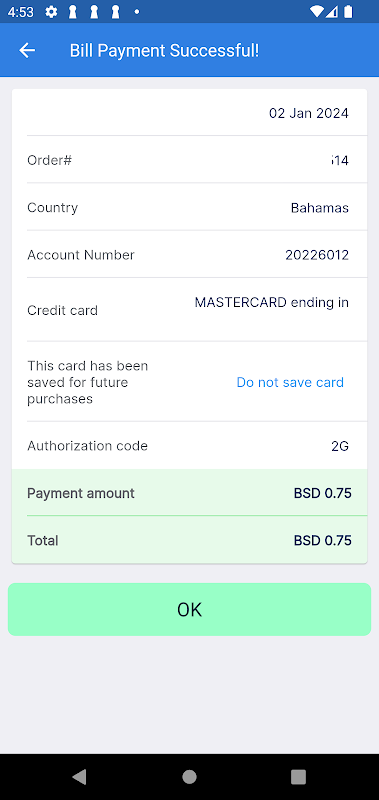The height and width of the screenshot is (800, 379).
Task: Tap the battery icon in status bar
Action: click(x=348, y=12)
